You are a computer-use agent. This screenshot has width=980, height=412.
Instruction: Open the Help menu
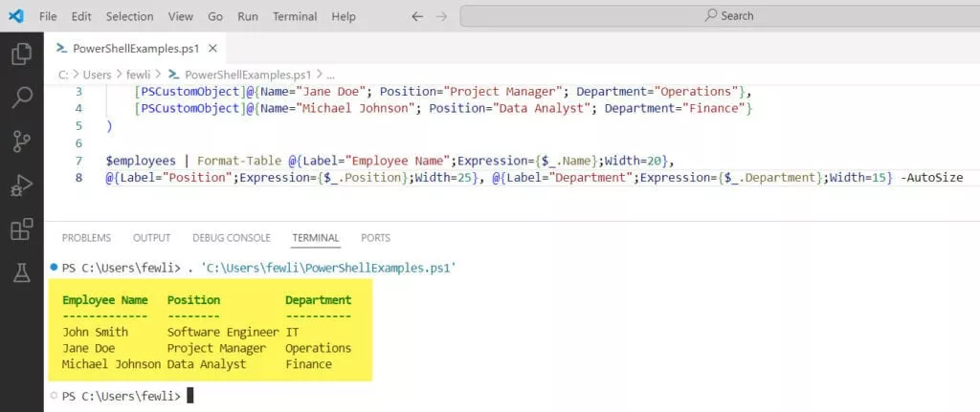click(x=344, y=17)
